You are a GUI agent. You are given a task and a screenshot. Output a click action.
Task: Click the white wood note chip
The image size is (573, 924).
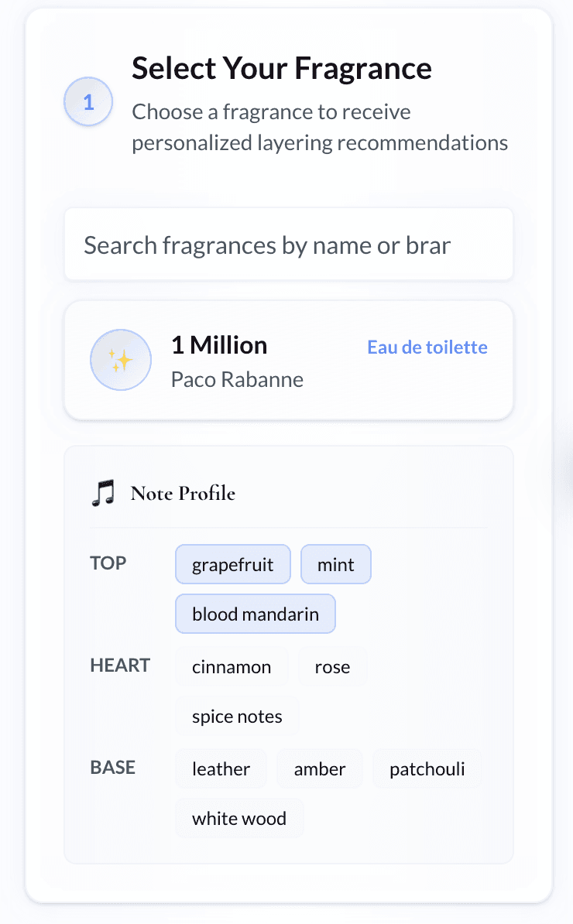pos(239,819)
